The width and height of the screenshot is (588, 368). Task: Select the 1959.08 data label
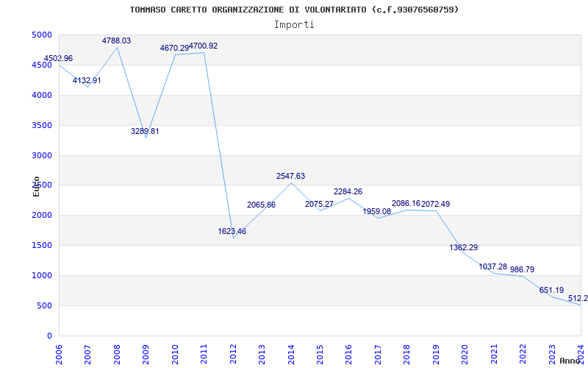pos(376,211)
